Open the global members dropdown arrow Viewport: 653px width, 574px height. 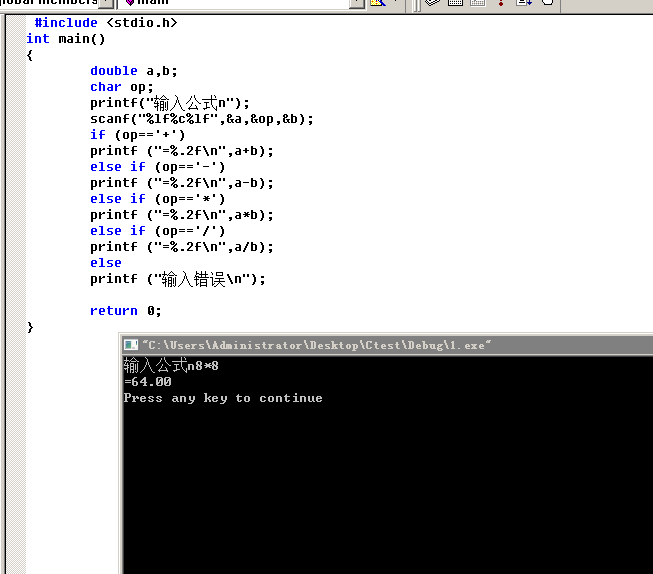(x=107, y=2)
